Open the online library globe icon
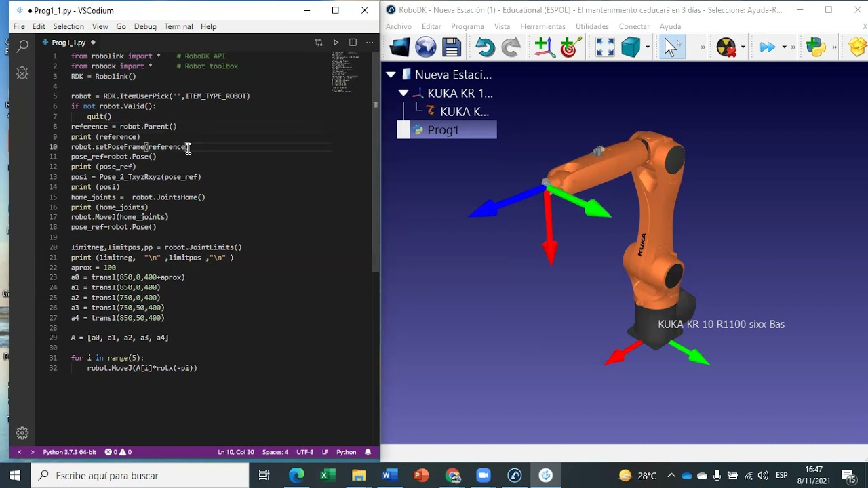Screen dimensions: 868x488 click(426, 47)
